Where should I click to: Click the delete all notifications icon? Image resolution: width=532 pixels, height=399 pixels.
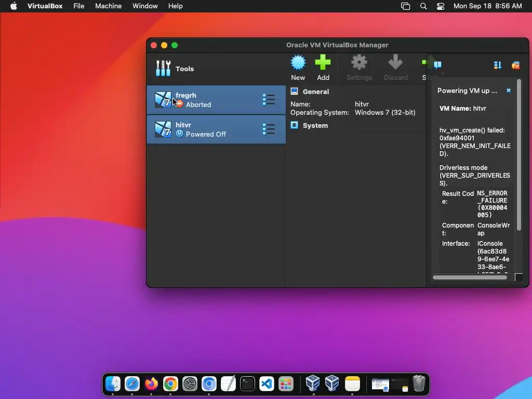(516, 65)
